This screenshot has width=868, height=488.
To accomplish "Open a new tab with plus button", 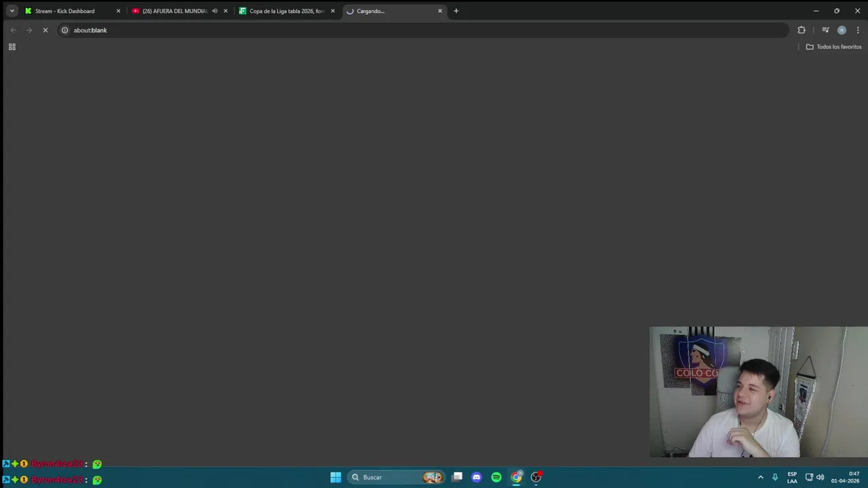I will 456,11.
